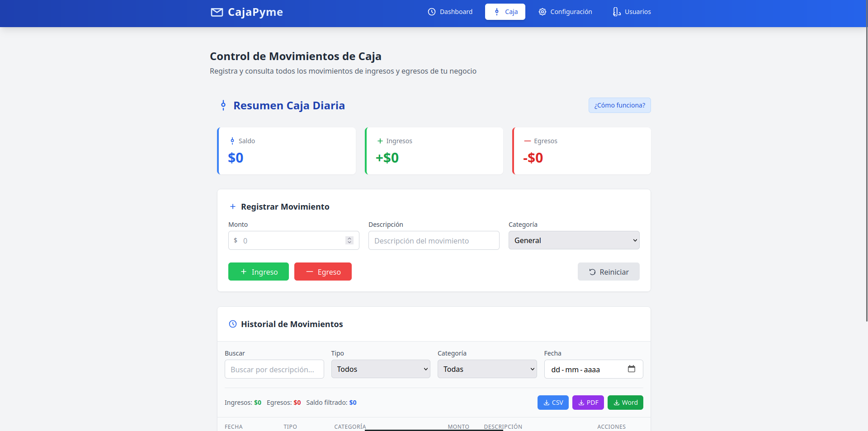Click the TIPO column header
Screen dimensions: 868x431
coord(290,426)
